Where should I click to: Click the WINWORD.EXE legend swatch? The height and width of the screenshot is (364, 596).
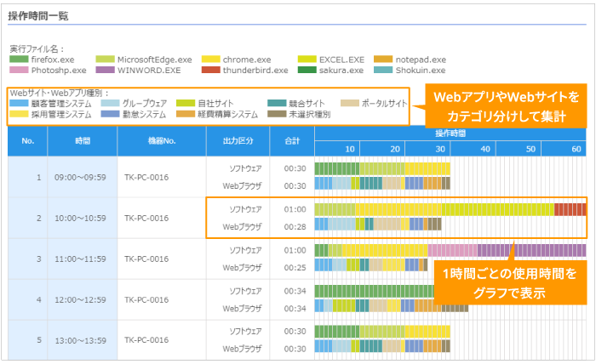point(105,71)
